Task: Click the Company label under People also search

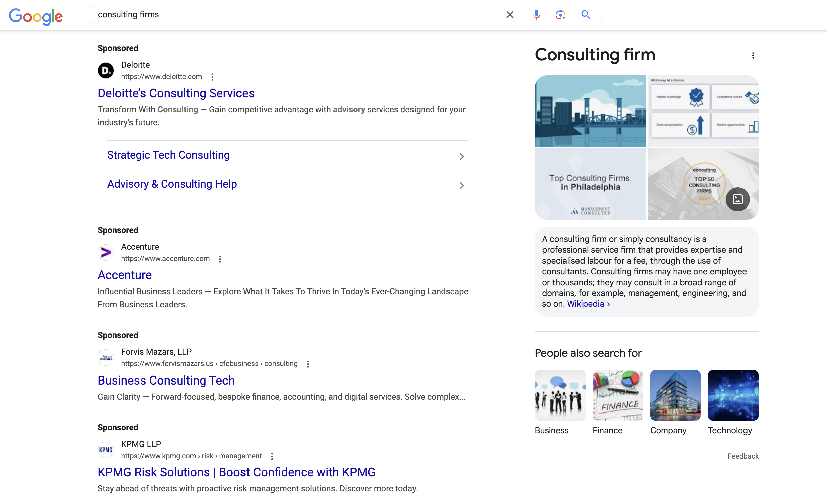Action: (x=668, y=431)
